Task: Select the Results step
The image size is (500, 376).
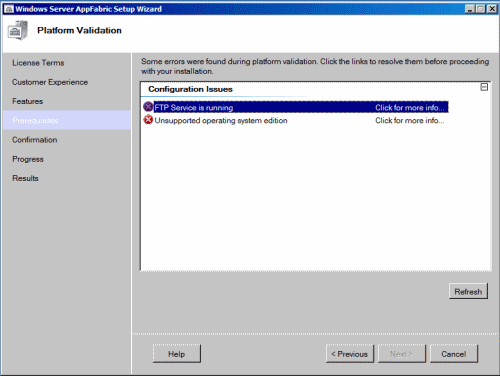Action: [25, 178]
